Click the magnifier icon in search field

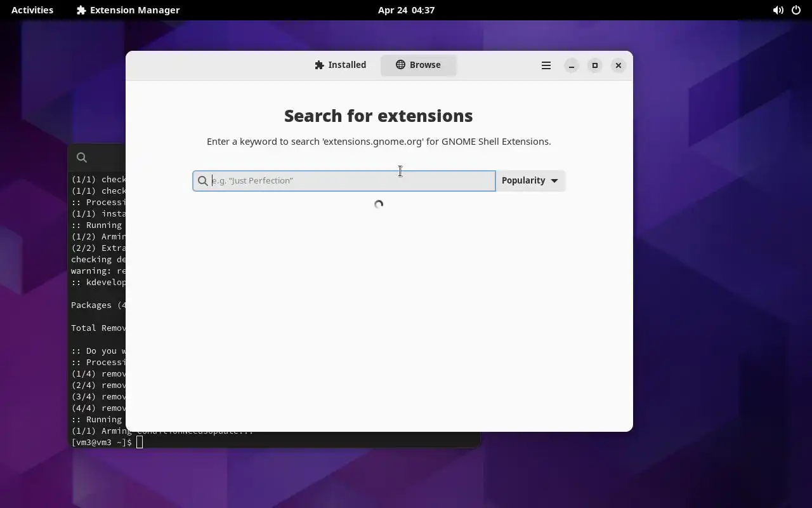(x=203, y=181)
